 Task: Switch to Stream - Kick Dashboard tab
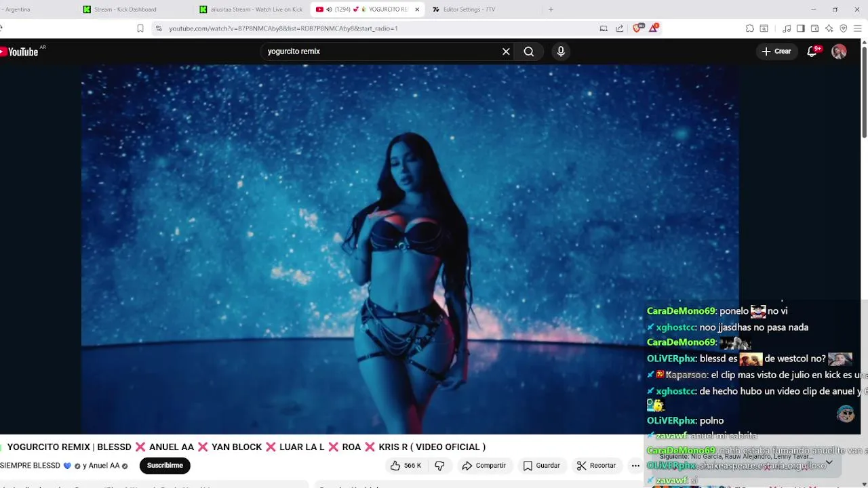136,9
